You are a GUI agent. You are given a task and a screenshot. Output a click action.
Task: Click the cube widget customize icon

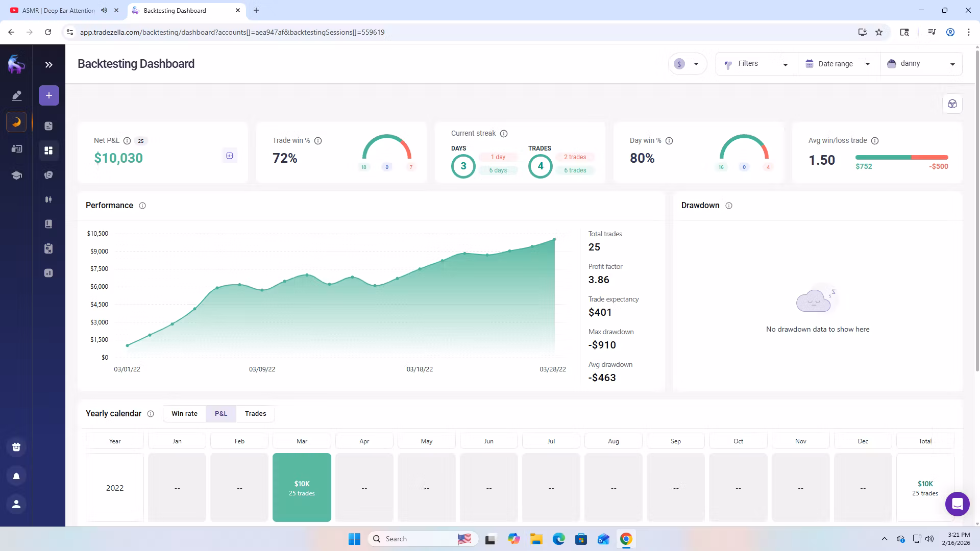pos(952,104)
